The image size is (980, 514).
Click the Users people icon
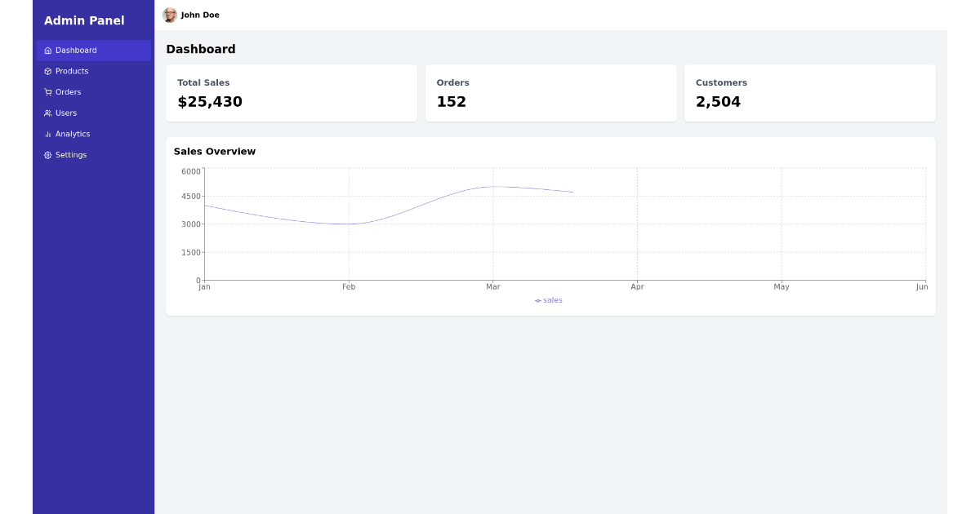coord(48,113)
